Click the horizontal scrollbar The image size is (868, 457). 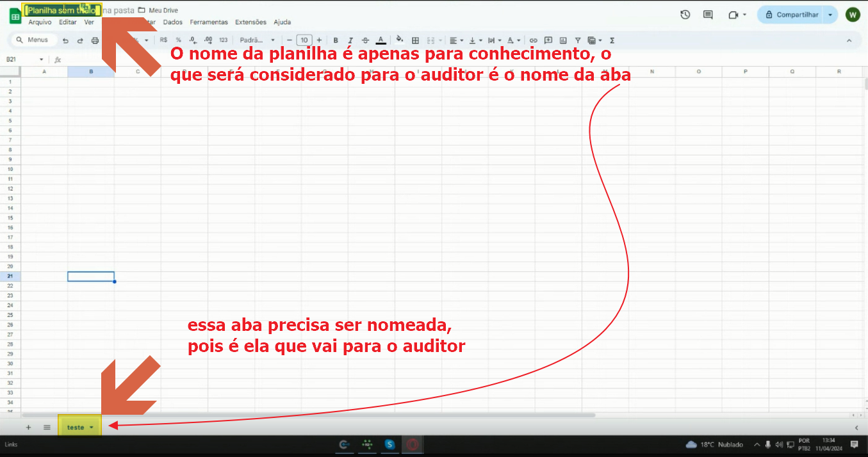pos(309,415)
